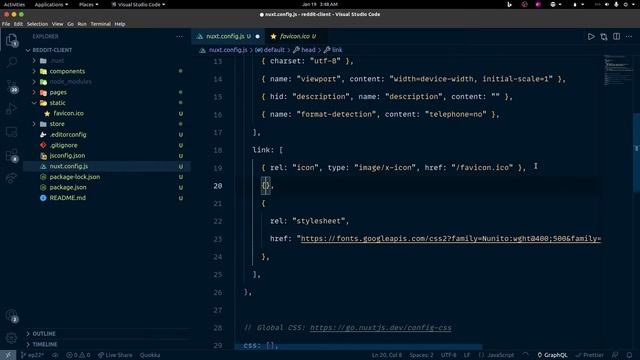Open the Edit menu
This screenshot has height=360, width=640.
18,24
